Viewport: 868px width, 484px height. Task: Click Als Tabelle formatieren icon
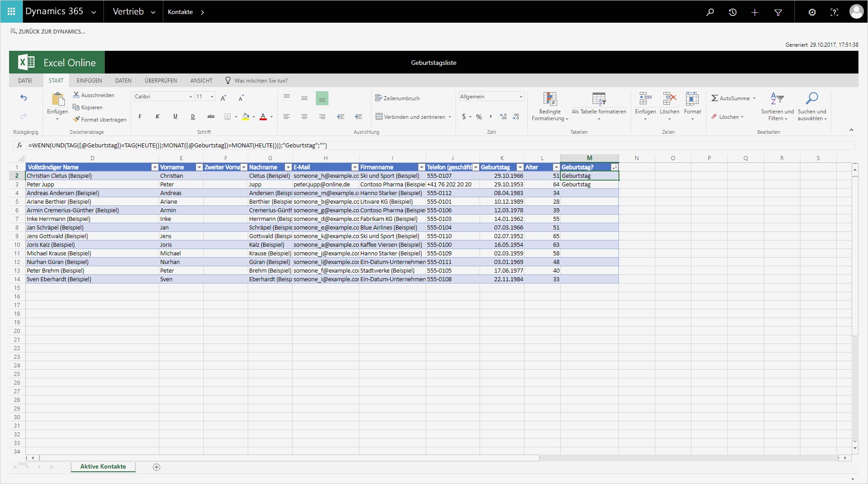(598, 99)
